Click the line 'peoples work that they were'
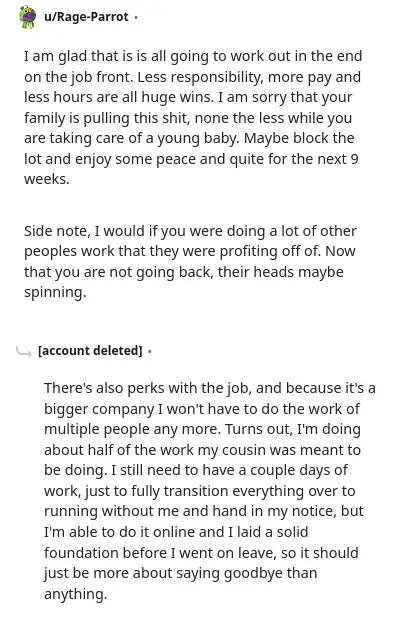 189,251
